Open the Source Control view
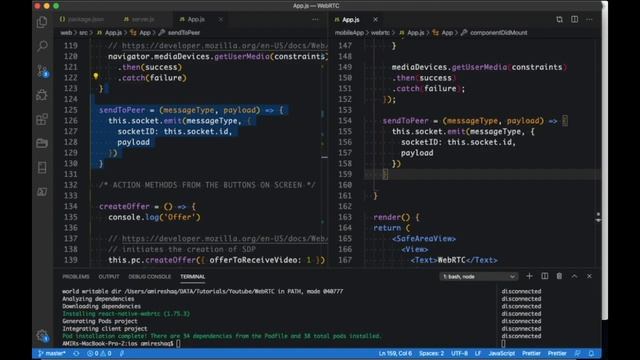The height and width of the screenshot is (360, 640). [42, 71]
